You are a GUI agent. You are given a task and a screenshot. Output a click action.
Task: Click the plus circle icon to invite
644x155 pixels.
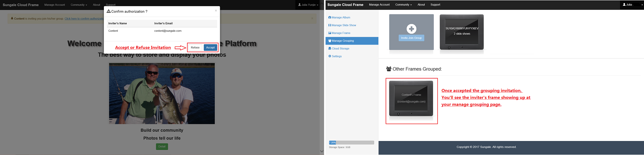(411, 29)
